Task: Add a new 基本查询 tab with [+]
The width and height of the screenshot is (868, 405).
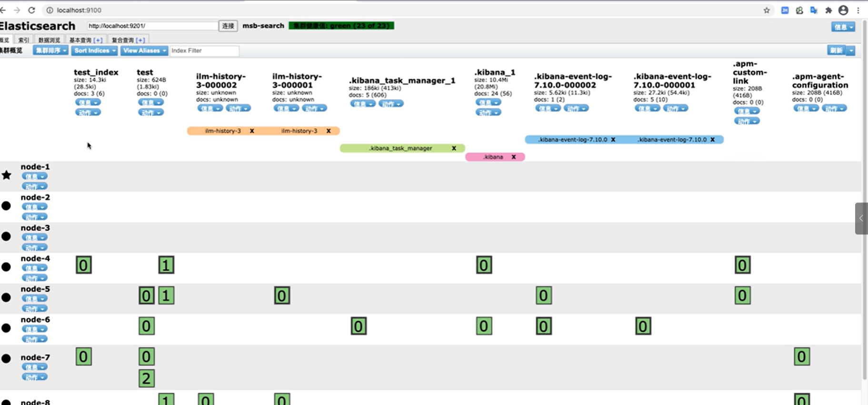Action: (98, 40)
